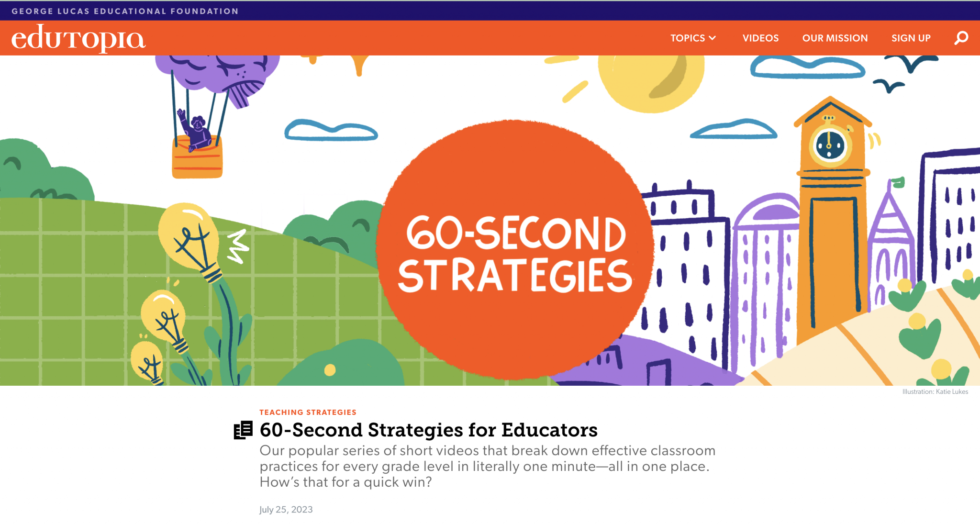The height and width of the screenshot is (524, 980).
Task: Click the edutopia logo
Action: (78, 38)
